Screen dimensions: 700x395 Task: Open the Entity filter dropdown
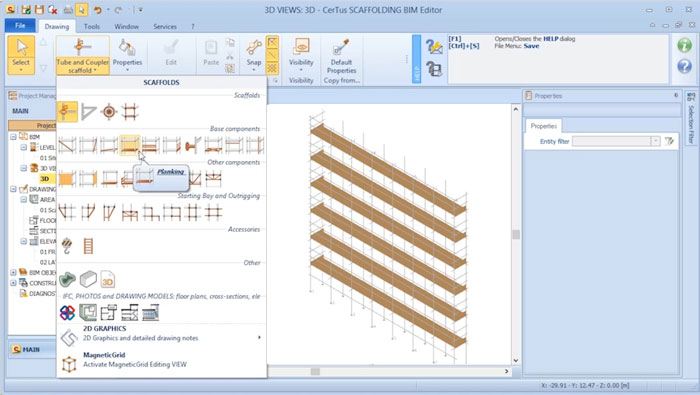pyautogui.click(x=655, y=141)
